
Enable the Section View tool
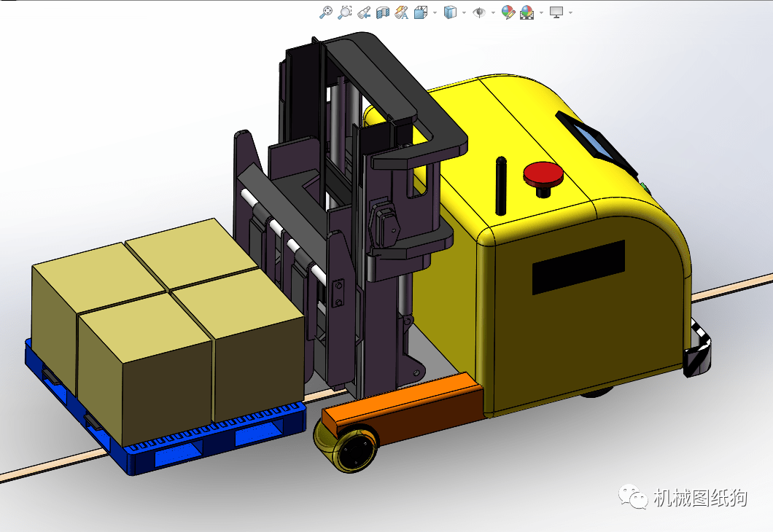(383, 12)
